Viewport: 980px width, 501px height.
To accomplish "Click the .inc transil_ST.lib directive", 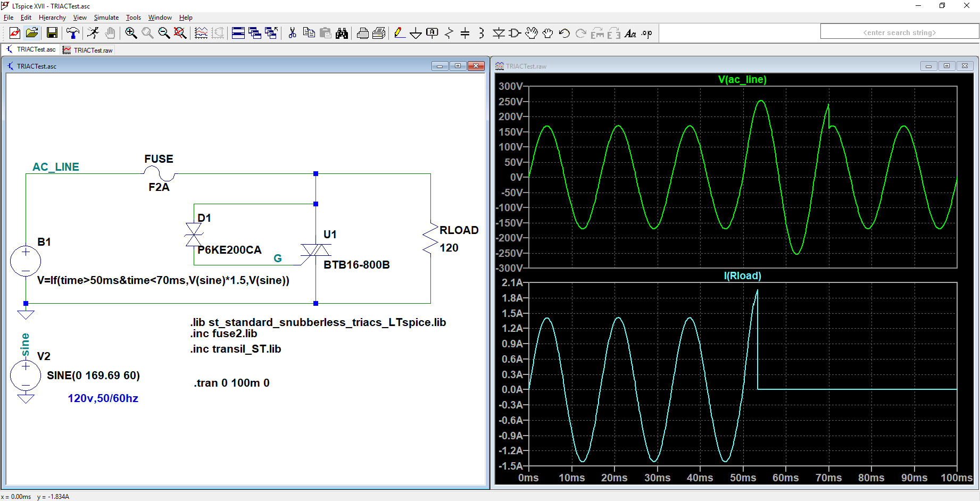I will 236,349.
